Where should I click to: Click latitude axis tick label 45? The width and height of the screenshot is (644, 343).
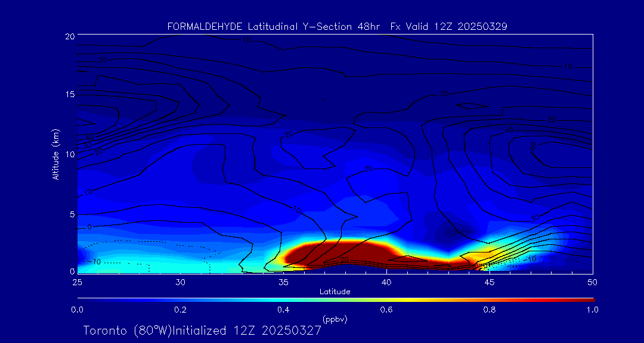tap(490, 282)
